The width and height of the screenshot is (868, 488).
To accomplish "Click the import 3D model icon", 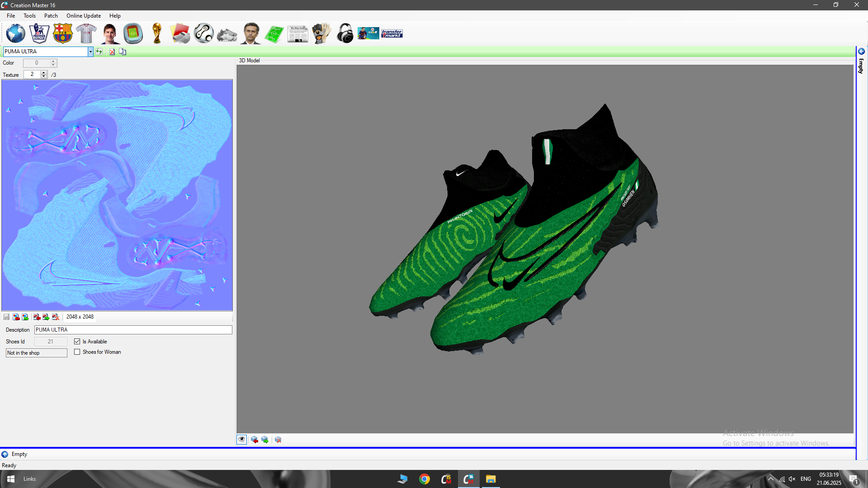I will 255,440.
